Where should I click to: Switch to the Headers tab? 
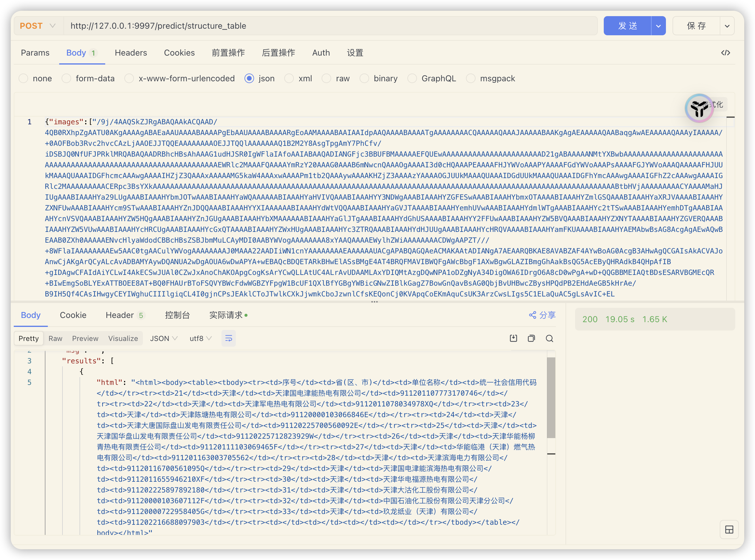[x=131, y=53]
